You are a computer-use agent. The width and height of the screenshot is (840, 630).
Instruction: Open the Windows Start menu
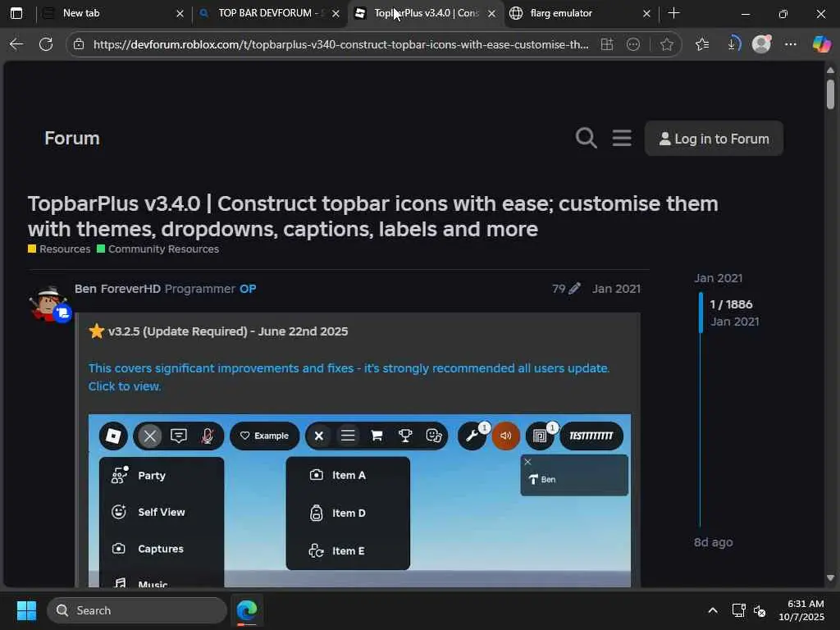(26, 610)
